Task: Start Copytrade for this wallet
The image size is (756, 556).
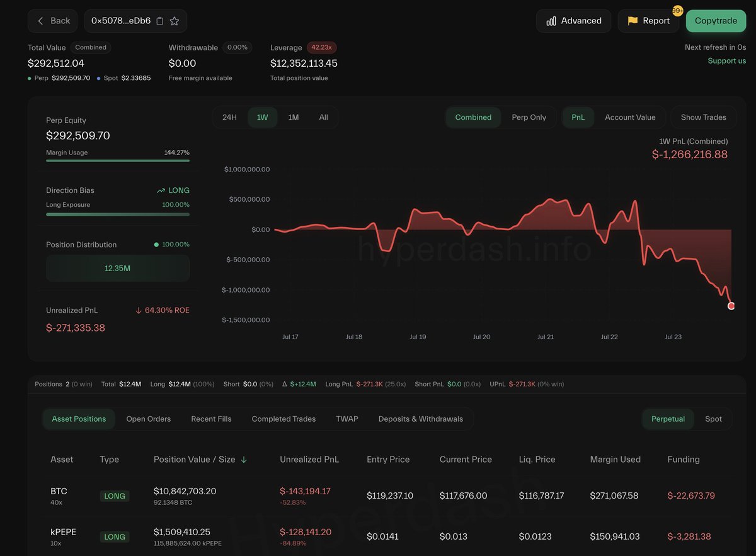Action: coord(716,21)
